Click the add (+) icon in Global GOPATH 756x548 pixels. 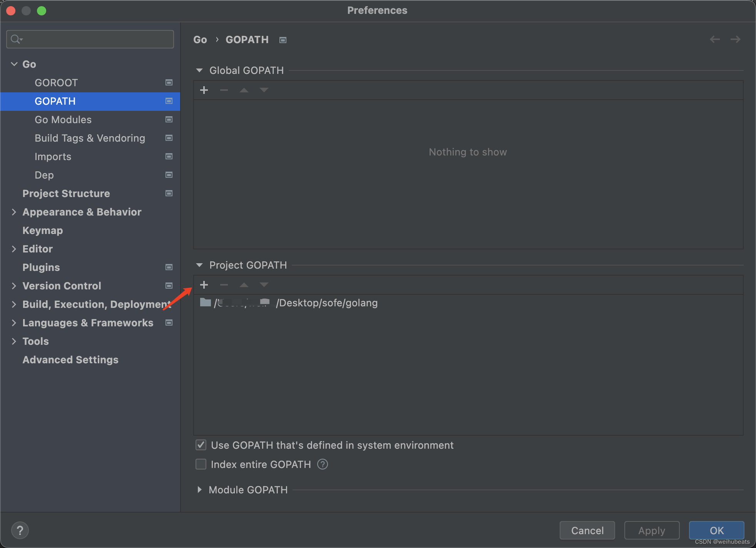click(204, 89)
